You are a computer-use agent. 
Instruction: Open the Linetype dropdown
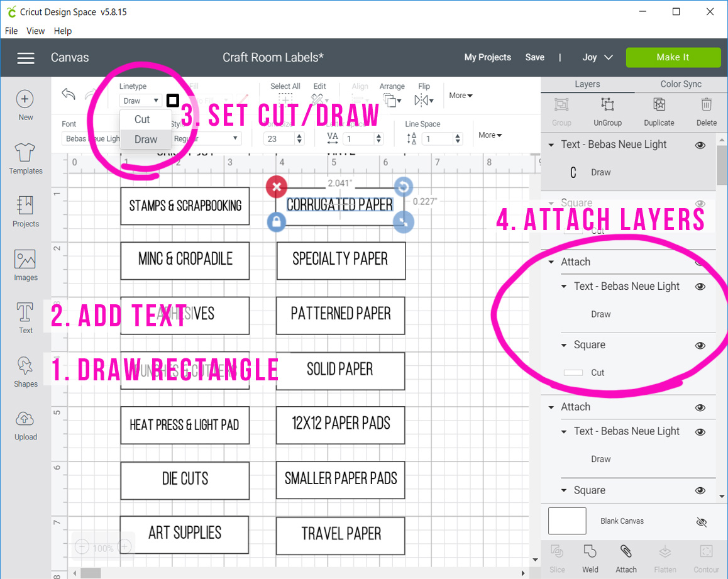pyautogui.click(x=141, y=101)
